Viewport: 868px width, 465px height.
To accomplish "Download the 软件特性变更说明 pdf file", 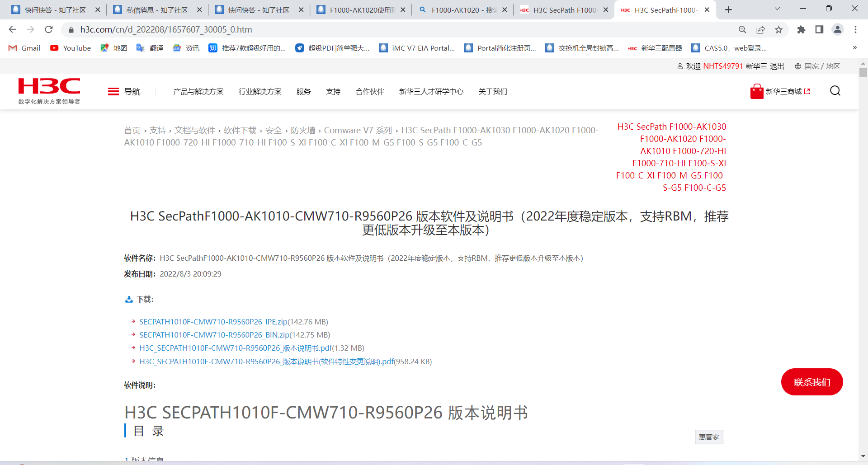I will point(267,362).
